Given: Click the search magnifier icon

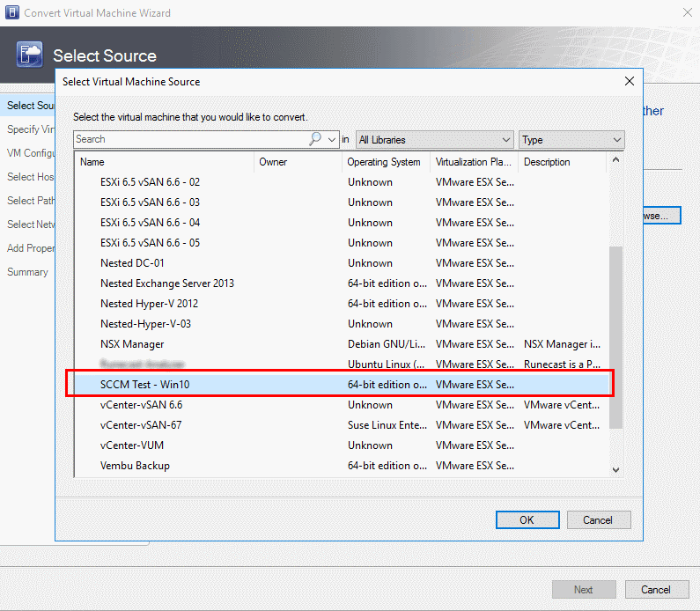Looking at the screenshot, I should click(x=315, y=139).
